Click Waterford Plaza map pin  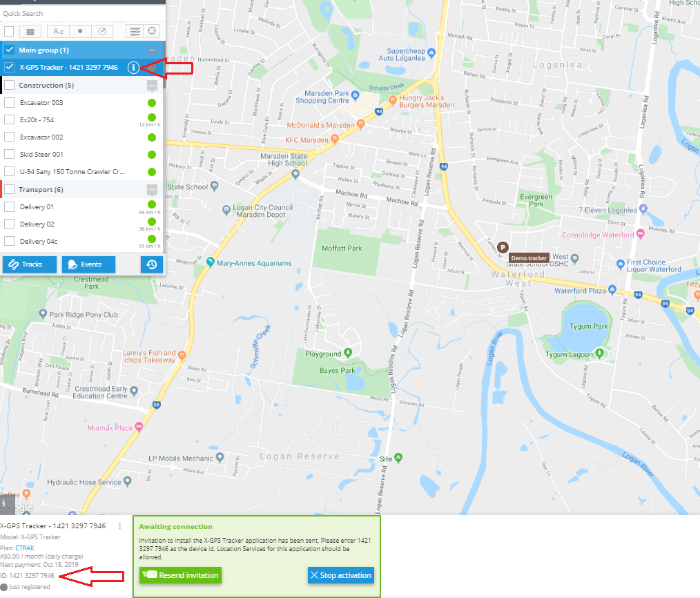(x=612, y=289)
